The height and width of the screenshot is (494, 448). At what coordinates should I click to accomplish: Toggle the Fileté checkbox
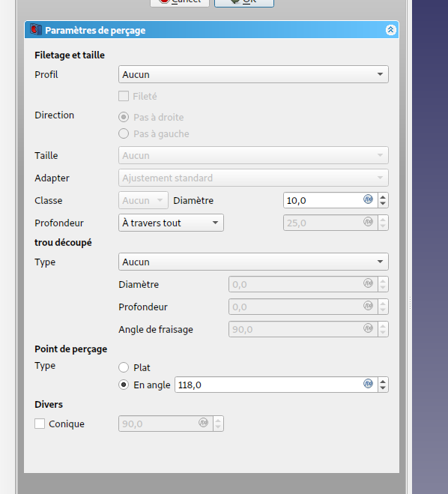pyautogui.click(x=124, y=96)
